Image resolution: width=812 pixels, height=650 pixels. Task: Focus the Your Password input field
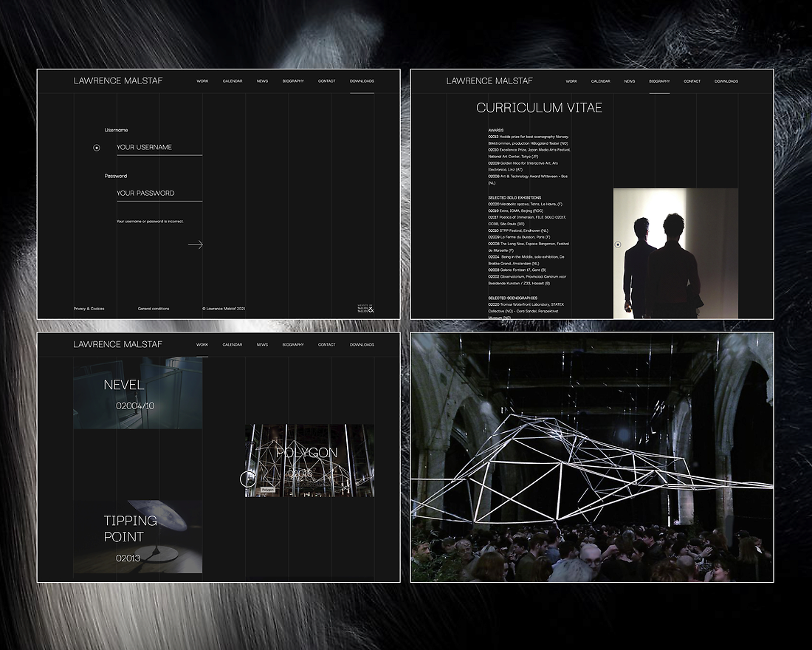(x=159, y=193)
